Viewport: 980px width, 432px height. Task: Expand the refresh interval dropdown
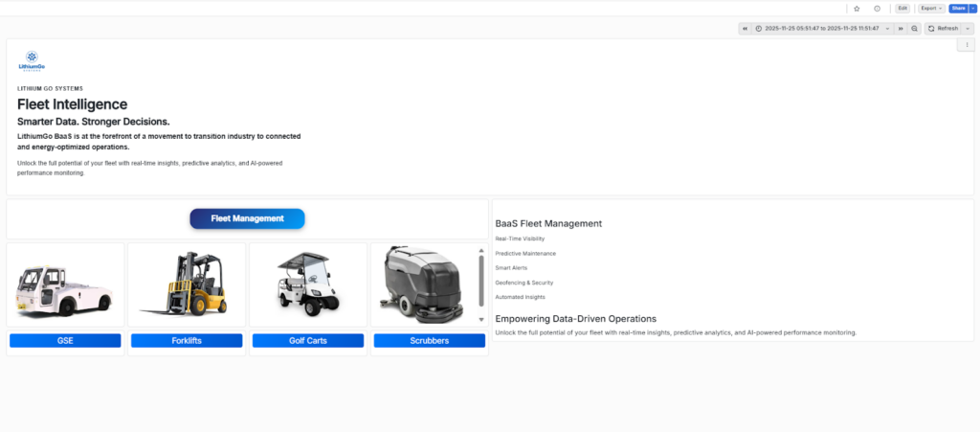click(x=968, y=29)
